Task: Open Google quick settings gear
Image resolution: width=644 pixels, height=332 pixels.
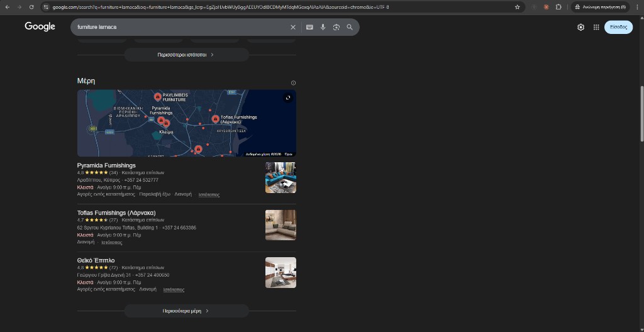Action: [580, 27]
